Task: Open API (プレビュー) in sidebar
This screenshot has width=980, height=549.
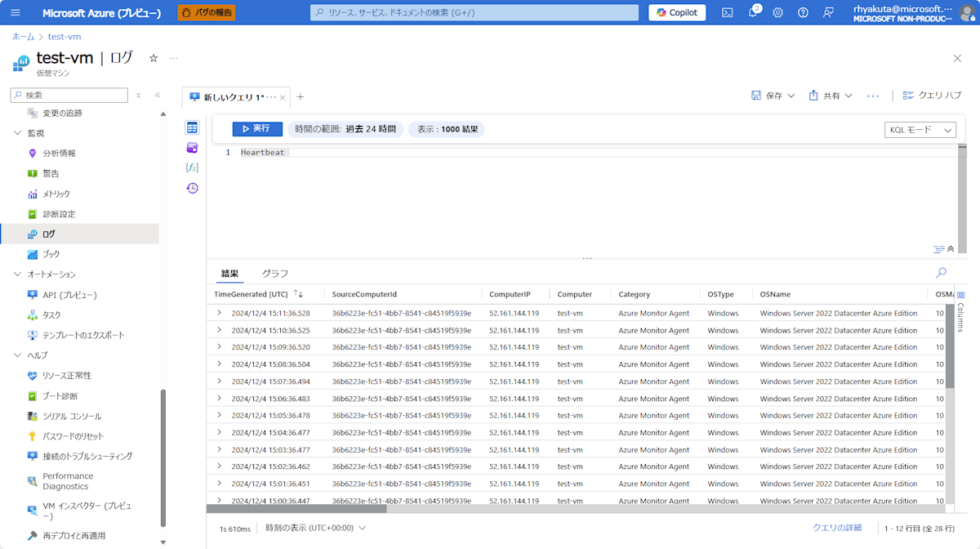Action: [x=69, y=295]
